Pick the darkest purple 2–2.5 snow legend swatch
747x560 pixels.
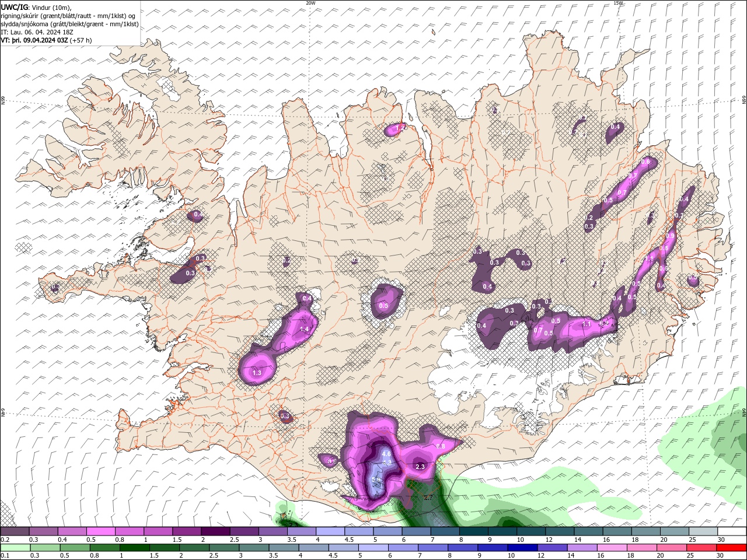tap(215, 531)
